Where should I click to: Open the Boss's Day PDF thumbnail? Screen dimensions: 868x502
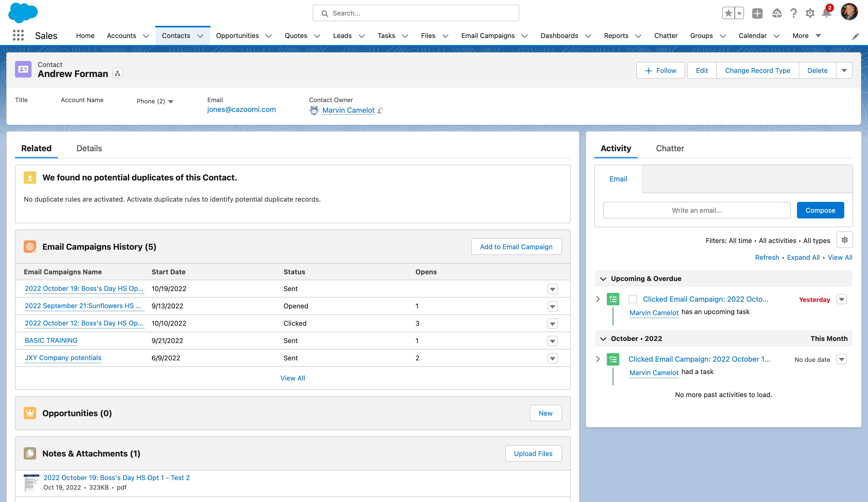[31, 483]
